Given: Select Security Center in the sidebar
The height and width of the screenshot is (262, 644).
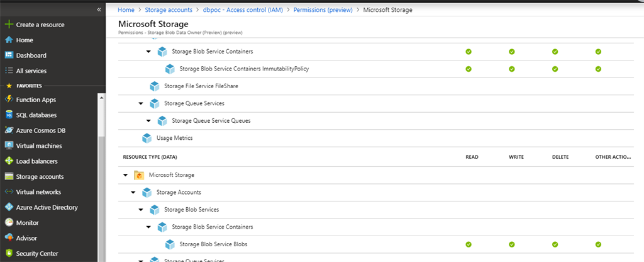Looking at the screenshot, I should [37, 253].
